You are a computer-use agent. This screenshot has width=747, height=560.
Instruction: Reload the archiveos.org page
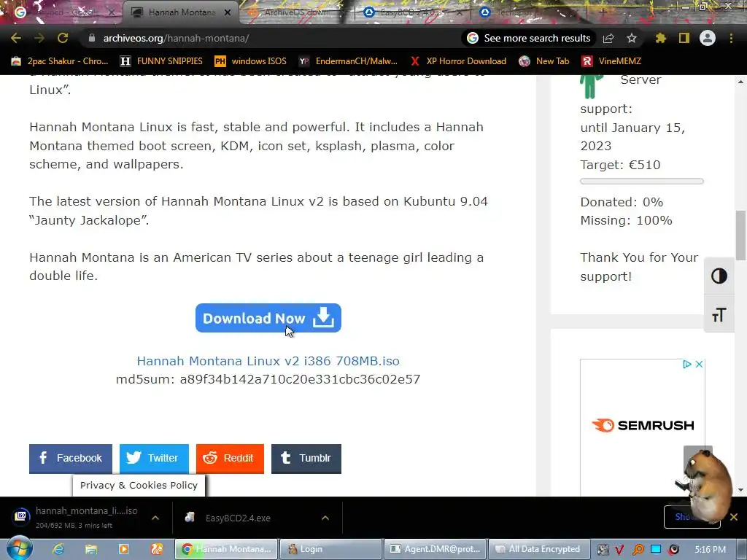[x=63, y=38]
